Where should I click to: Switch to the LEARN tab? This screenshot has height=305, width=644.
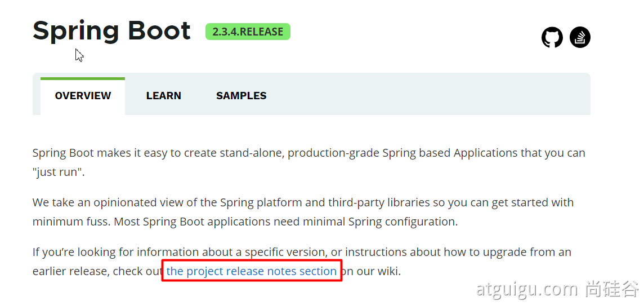click(163, 96)
